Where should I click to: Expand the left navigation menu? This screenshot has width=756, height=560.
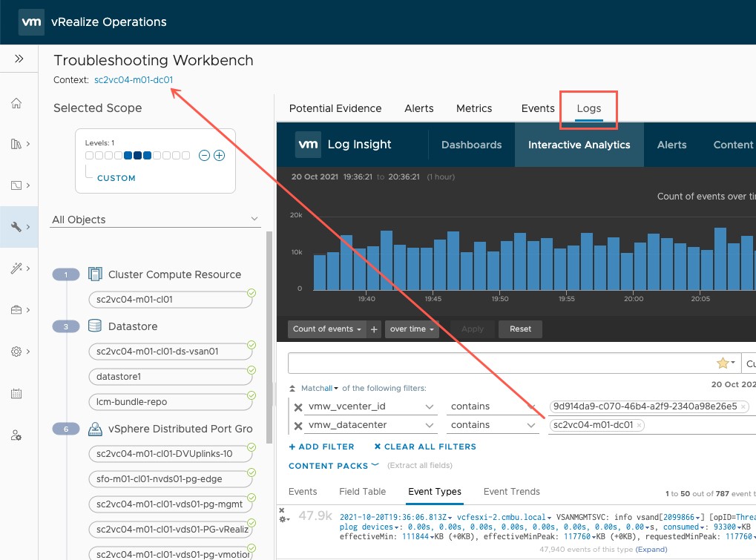(x=19, y=59)
